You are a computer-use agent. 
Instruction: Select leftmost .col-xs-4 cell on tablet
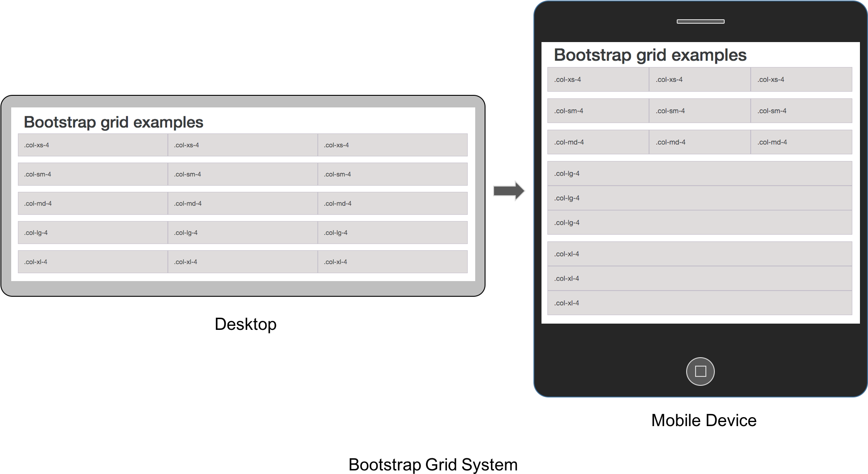point(93,145)
